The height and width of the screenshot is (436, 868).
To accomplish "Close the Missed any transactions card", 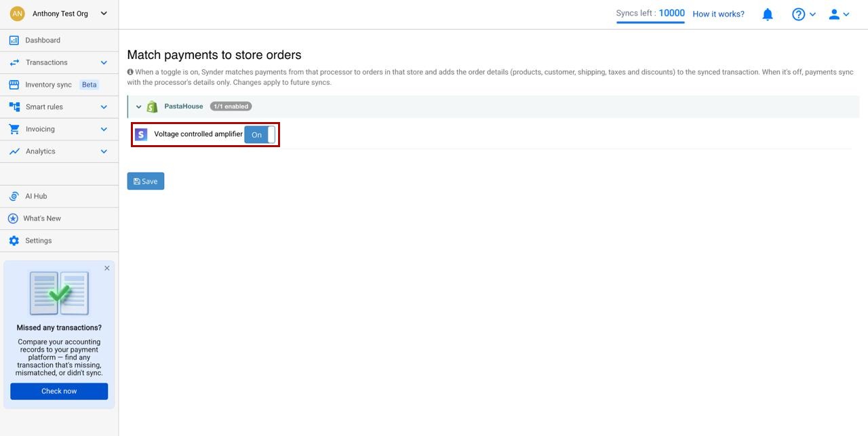I will click(106, 268).
